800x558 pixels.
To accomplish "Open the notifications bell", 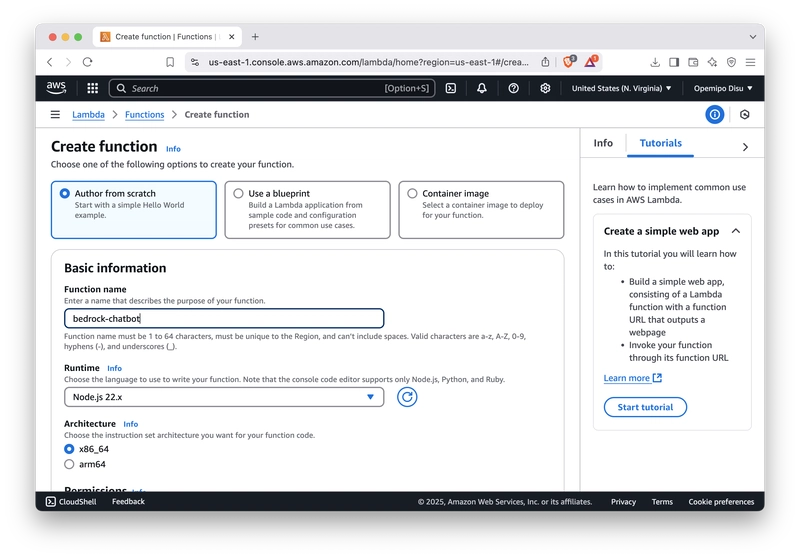I will pos(482,88).
